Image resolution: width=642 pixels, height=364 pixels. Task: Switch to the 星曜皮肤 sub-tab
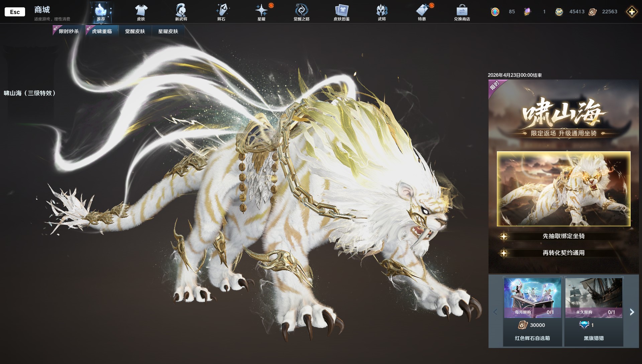click(168, 31)
